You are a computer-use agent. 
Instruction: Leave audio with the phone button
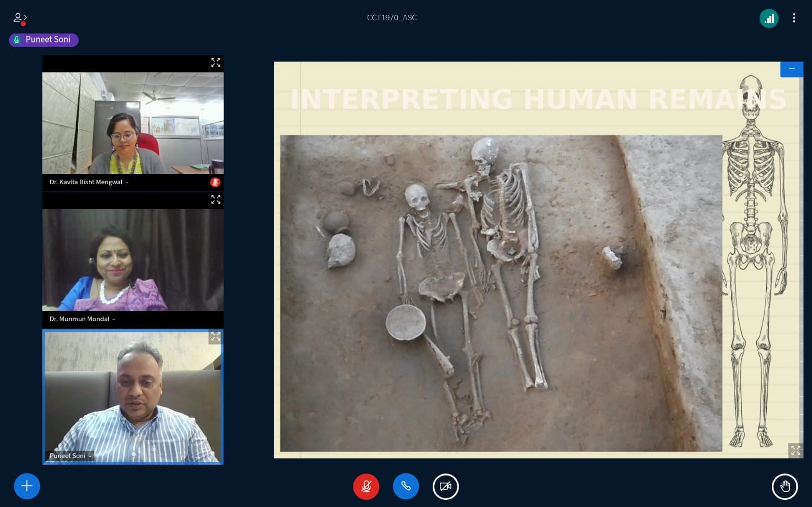pyautogui.click(x=406, y=486)
